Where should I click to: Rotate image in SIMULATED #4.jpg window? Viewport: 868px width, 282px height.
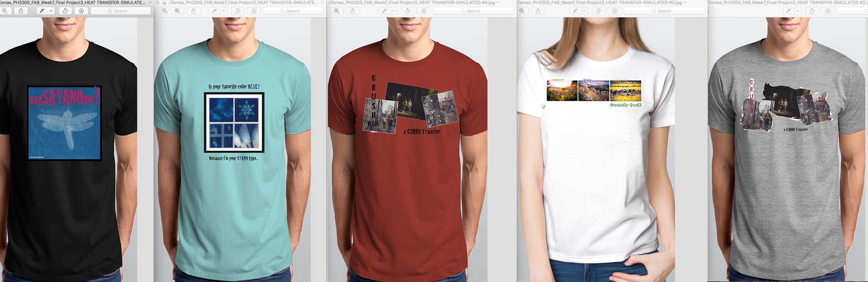(x=408, y=11)
